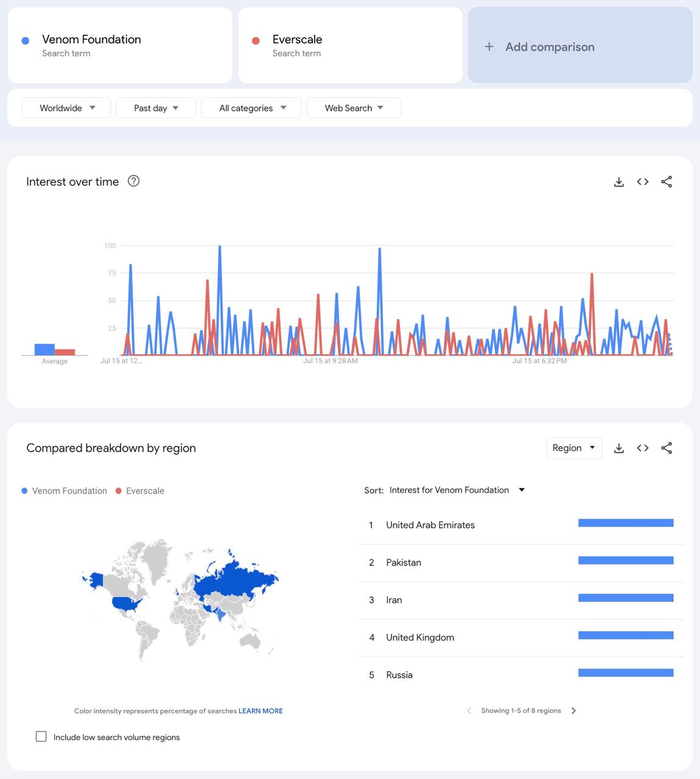Download Interest over time data
The height and width of the screenshot is (779, 700).
click(x=618, y=182)
